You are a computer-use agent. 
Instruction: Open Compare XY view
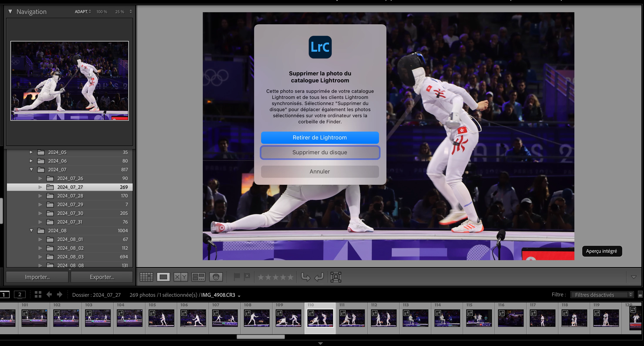click(x=181, y=277)
